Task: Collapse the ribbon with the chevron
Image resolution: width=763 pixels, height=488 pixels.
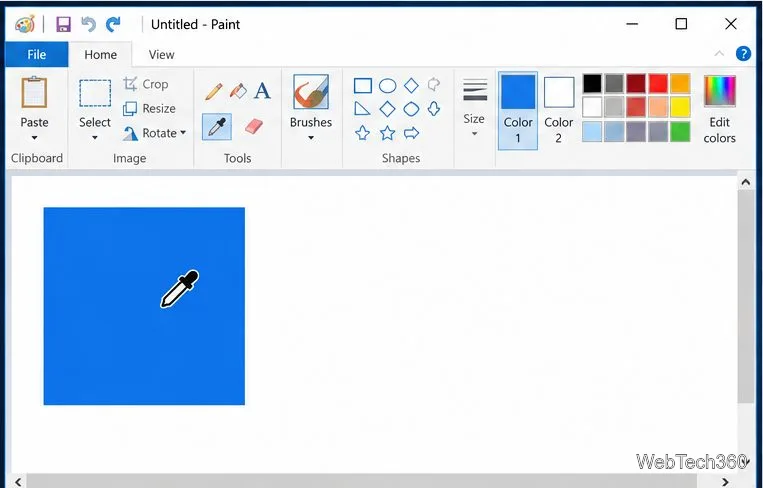Action: coord(719,54)
